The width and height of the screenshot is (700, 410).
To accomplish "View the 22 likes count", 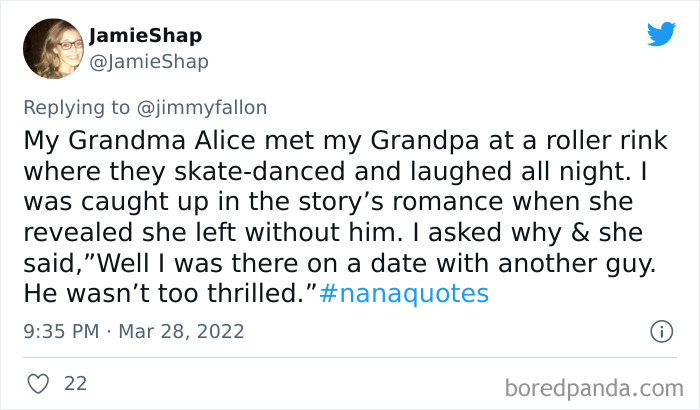I will pyautogui.click(x=74, y=382).
